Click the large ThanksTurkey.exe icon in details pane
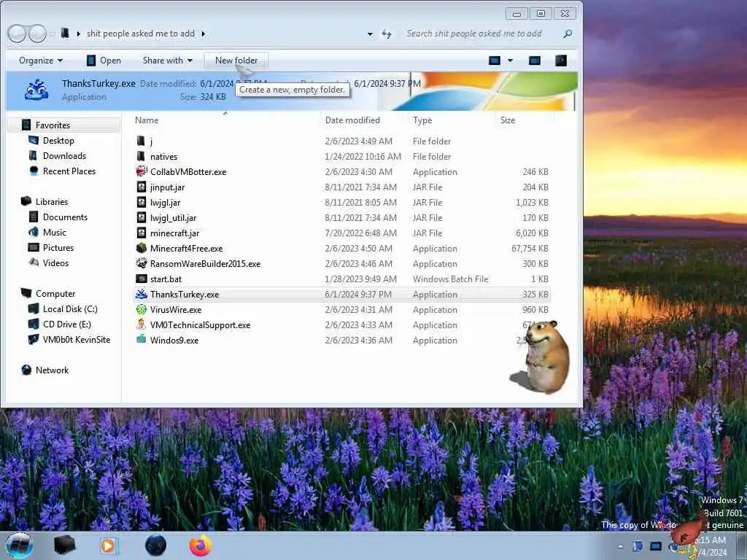 (36, 90)
